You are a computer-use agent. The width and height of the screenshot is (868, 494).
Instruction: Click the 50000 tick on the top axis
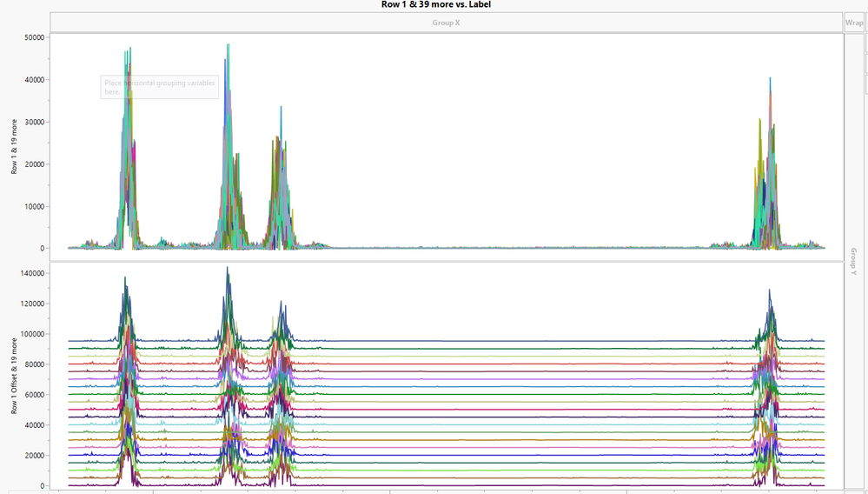coord(35,37)
